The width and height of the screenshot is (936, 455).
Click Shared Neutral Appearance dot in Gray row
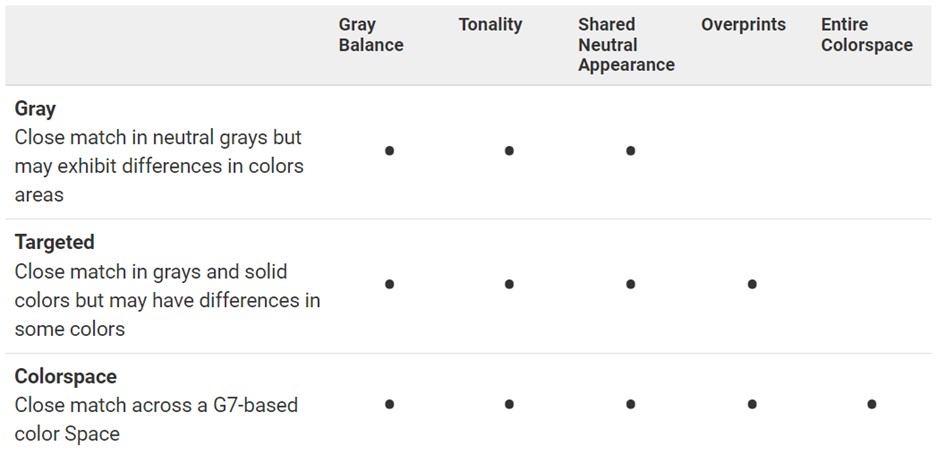click(630, 151)
